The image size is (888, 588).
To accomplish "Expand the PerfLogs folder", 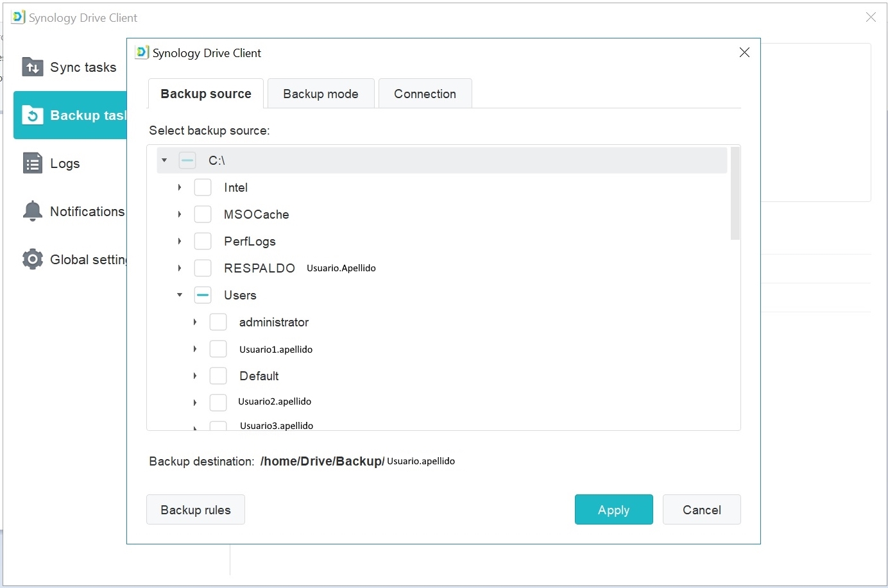I will (x=180, y=241).
